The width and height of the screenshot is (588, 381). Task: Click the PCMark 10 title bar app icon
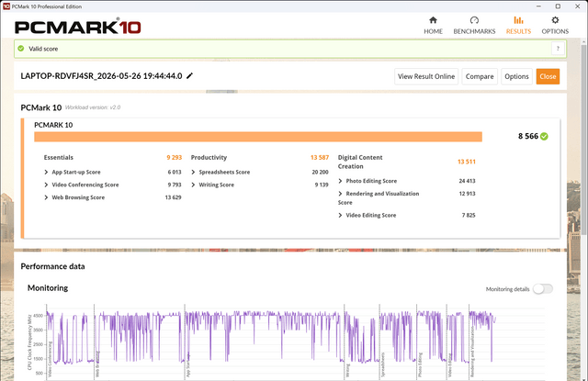[x=6, y=6]
